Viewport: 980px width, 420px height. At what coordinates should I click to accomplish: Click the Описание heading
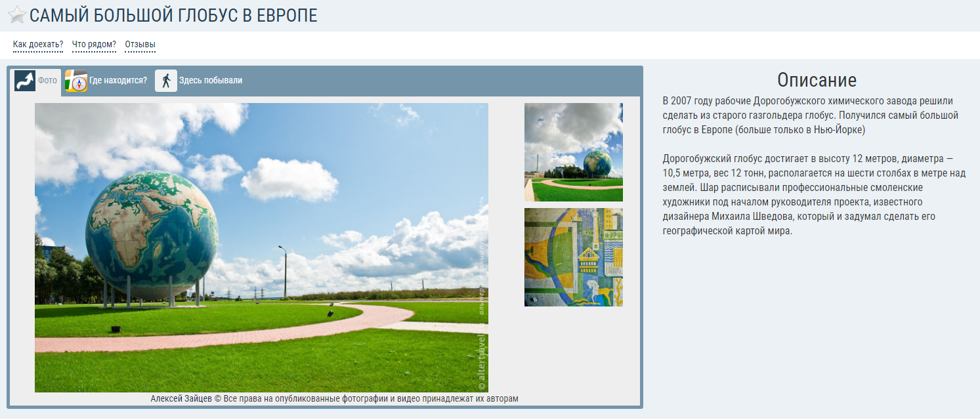coord(817,80)
